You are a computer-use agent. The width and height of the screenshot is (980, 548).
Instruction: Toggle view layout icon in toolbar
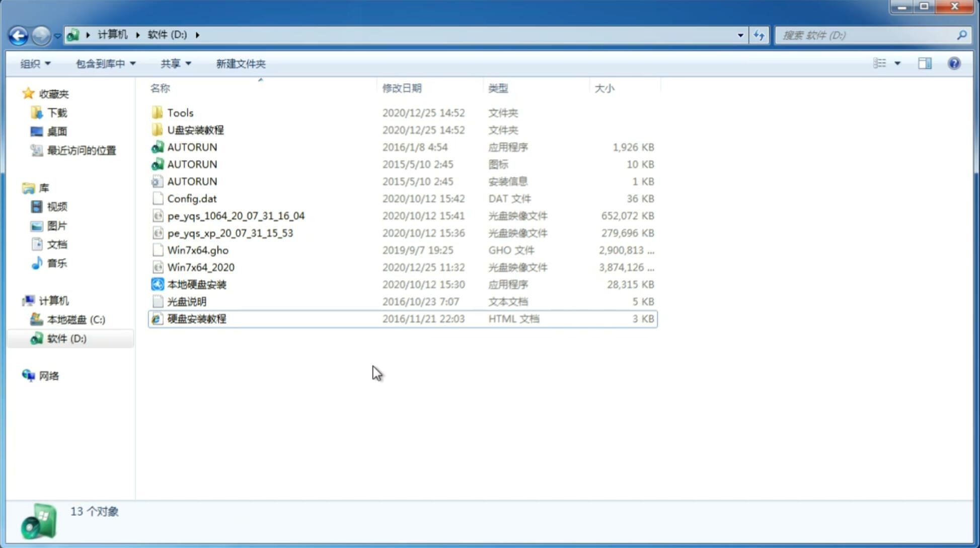coord(924,63)
